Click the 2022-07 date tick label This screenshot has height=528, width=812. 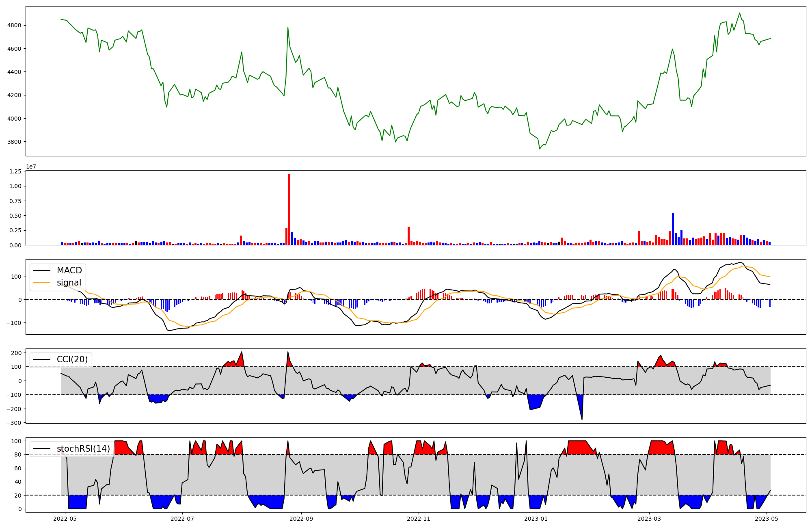[x=182, y=519]
